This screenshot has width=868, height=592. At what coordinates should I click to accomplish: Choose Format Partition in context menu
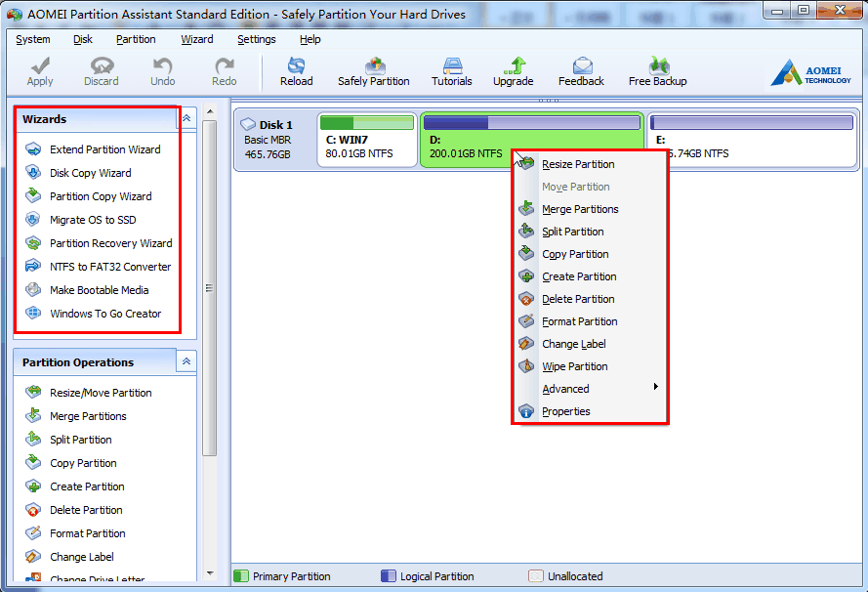[590, 321]
